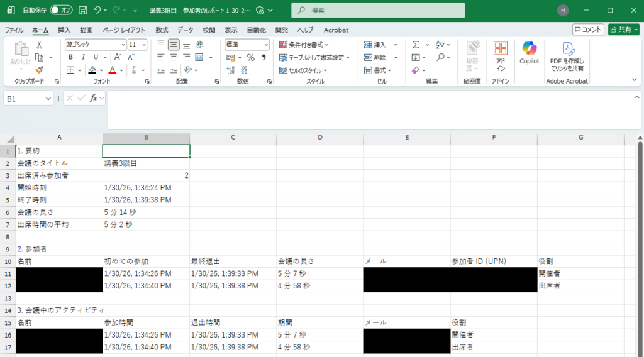
Task: Switch to the 数式 ribbon tab
Action: pos(162,30)
